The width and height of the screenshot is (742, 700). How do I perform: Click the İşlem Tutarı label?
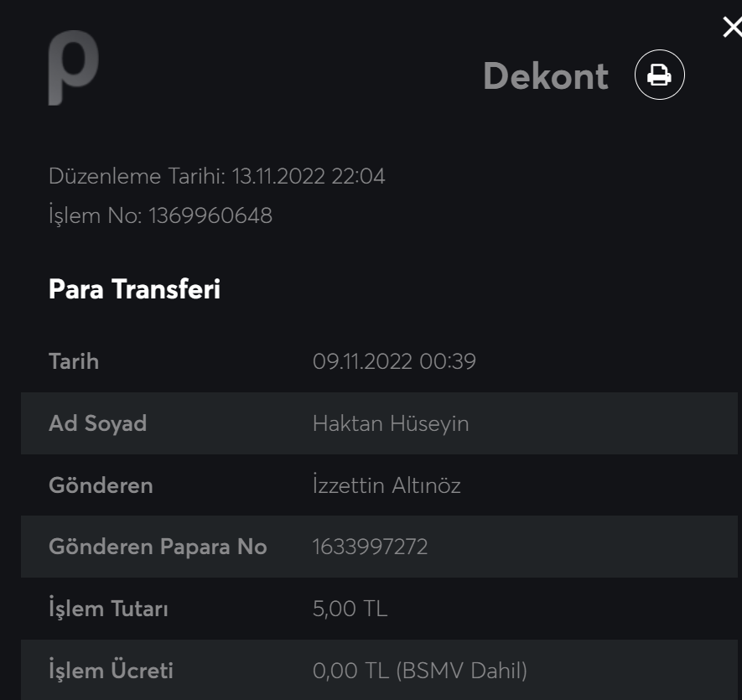(x=108, y=609)
